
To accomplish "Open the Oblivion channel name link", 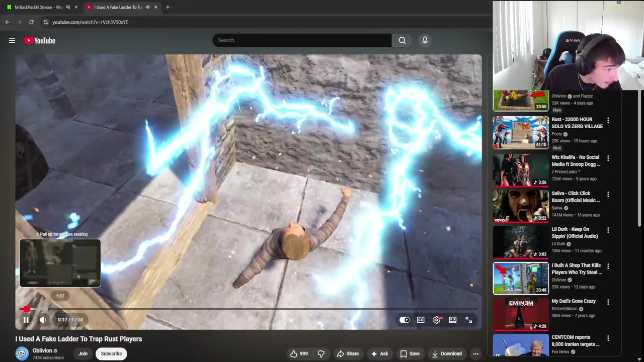I will (42, 350).
